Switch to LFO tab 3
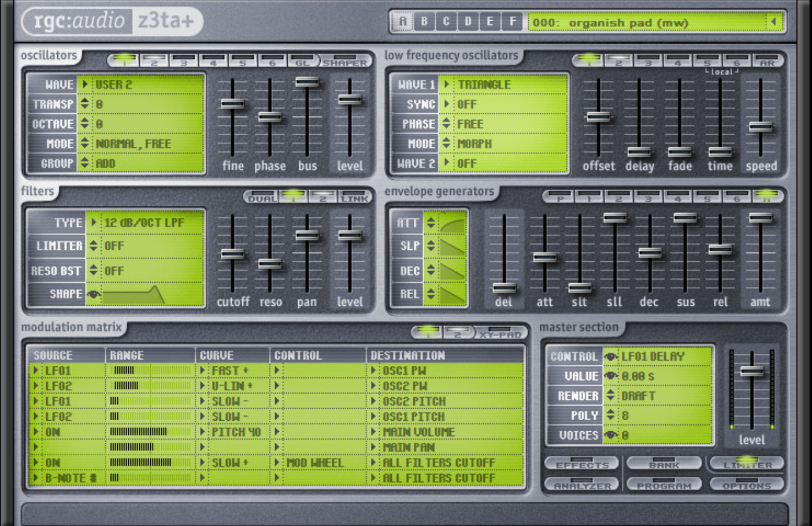Screen dimensions: 812x526 tap(648, 61)
